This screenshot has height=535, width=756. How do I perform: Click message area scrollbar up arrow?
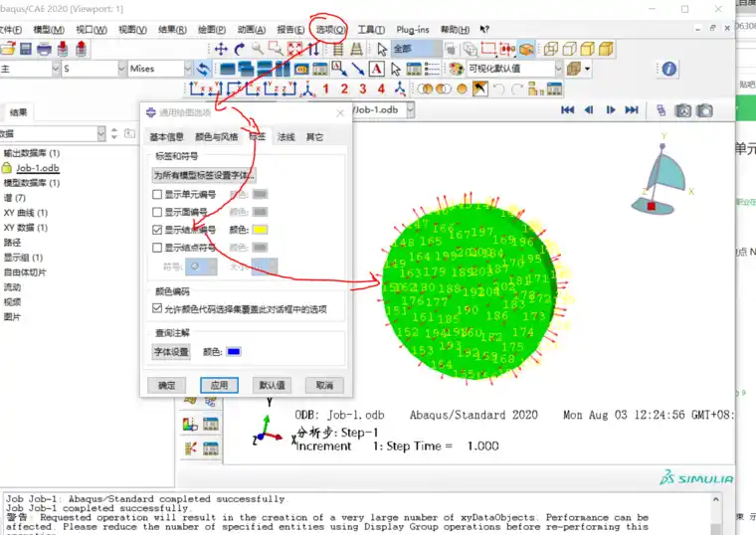click(x=716, y=499)
